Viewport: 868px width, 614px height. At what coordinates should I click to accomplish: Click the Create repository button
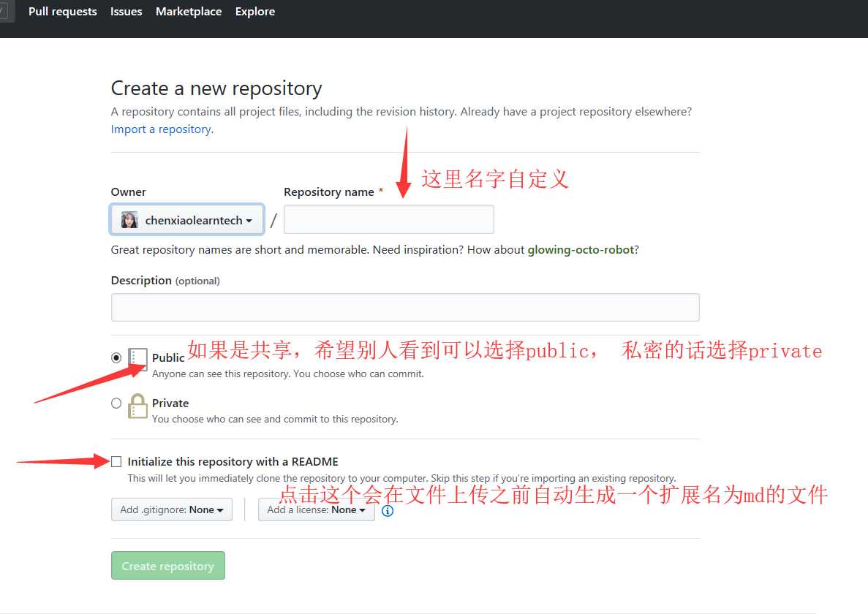167,565
